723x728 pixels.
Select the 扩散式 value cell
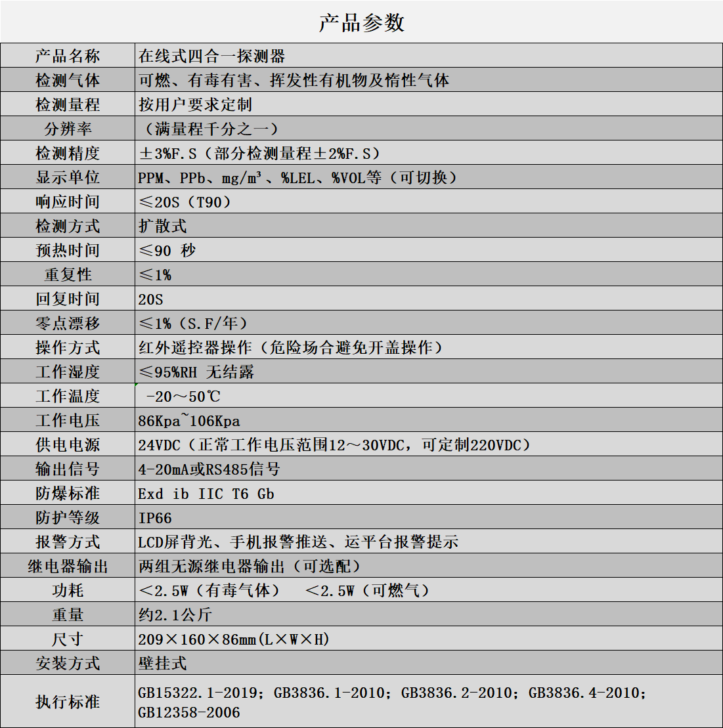click(x=163, y=226)
